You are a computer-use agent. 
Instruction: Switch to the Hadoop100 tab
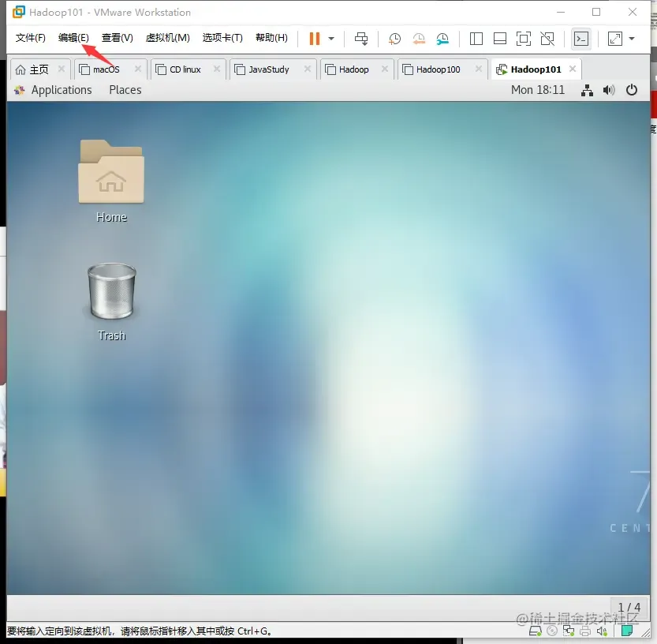point(438,69)
